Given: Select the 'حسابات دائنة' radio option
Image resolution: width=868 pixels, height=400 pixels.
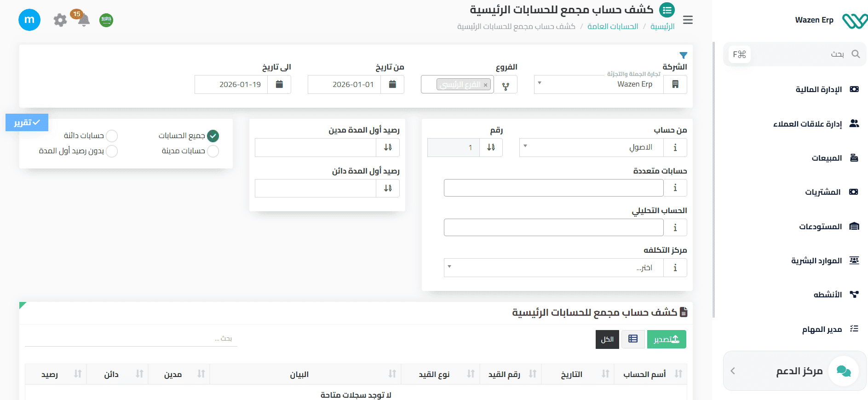Looking at the screenshot, I should tap(112, 136).
